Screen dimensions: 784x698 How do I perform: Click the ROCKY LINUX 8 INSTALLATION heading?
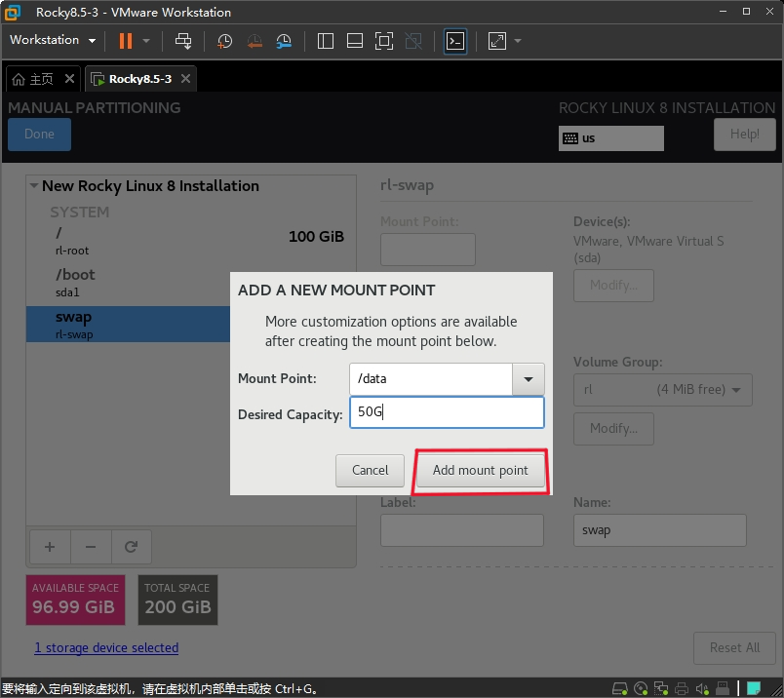click(x=667, y=107)
